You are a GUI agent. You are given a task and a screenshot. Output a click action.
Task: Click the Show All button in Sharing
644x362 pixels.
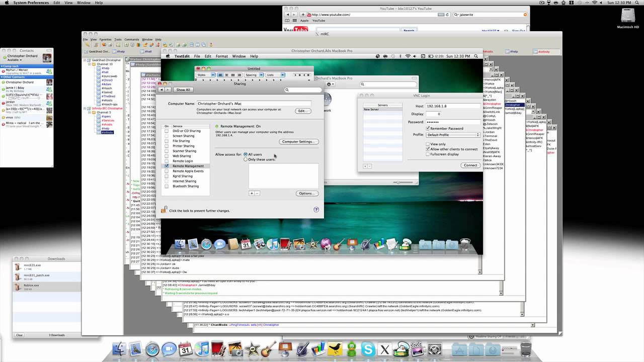(183, 89)
